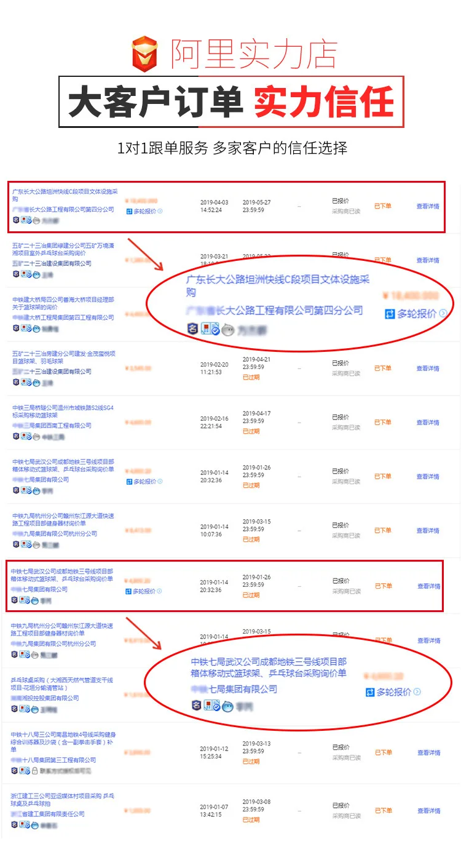Click company 省建工集团有限责任公司
This screenshot has width=461, height=868.
[x=54, y=814]
